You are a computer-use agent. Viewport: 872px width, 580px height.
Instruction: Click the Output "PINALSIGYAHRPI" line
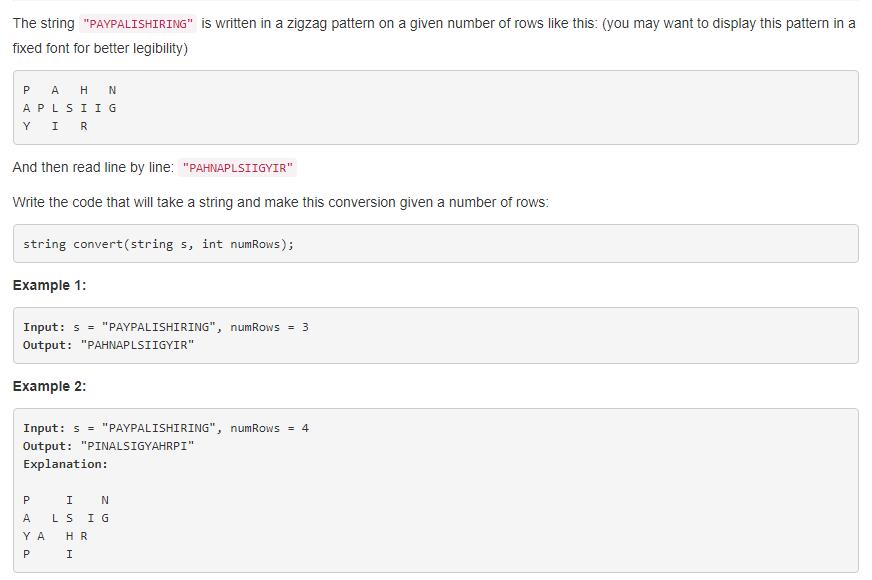108,446
